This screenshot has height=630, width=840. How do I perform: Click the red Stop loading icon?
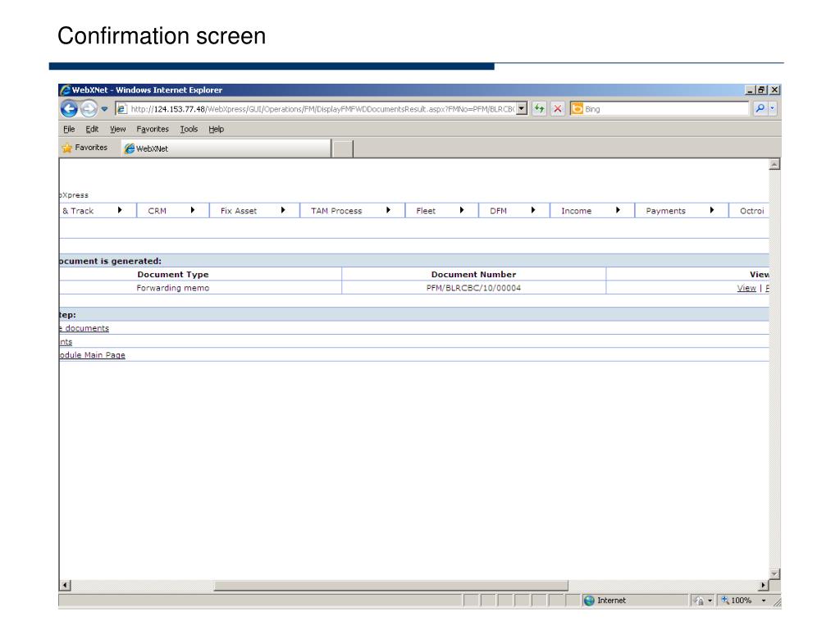click(558, 109)
